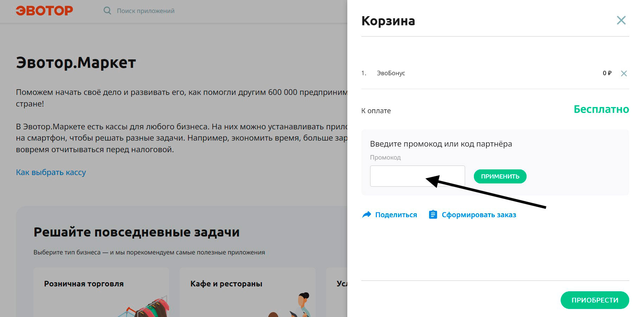Click the Поделиться share arrow icon

point(366,215)
